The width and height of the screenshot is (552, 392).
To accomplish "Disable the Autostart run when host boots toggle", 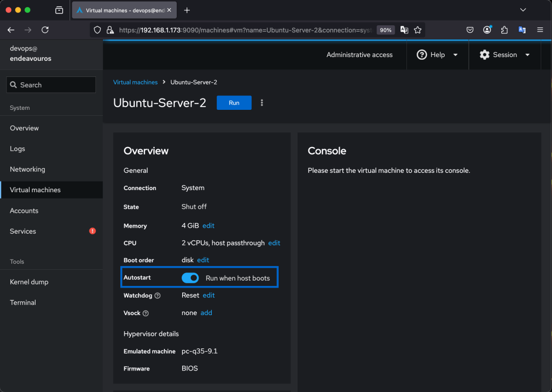I will pyautogui.click(x=190, y=278).
